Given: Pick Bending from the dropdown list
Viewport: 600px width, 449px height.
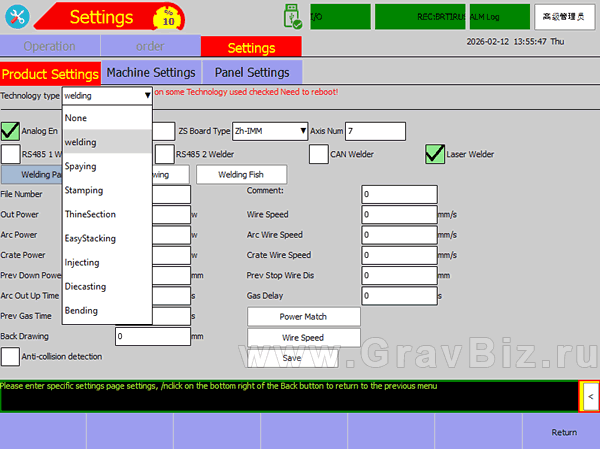Looking at the screenshot, I should tap(81, 311).
